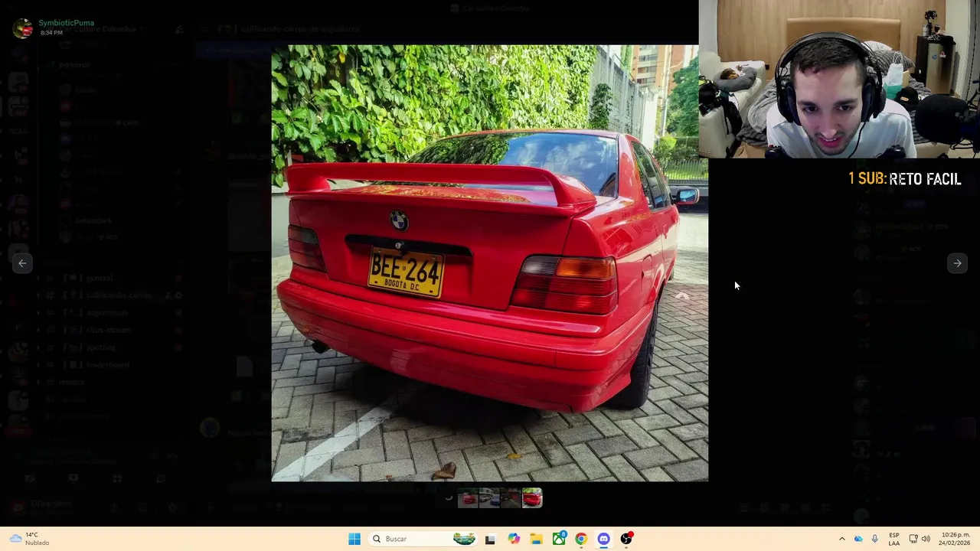The width and height of the screenshot is (980, 551).
Task: Open the clock and date flyout
Action: click(x=955, y=539)
